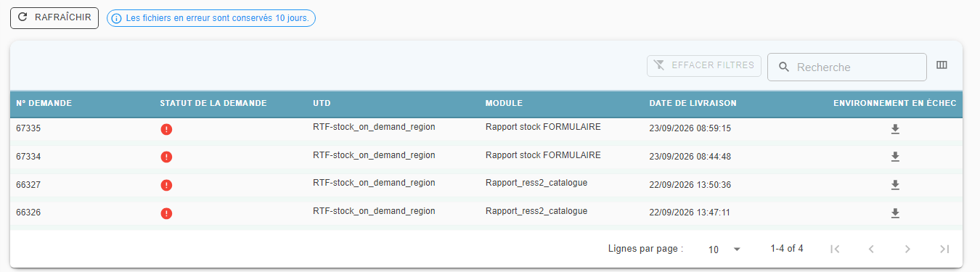Click Rapport stock FORMULAIRE in row 67334

(x=543, y=154)
